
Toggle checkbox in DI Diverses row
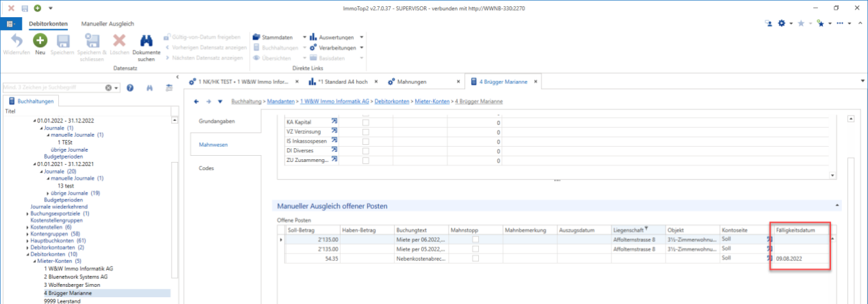(x=365, y=150)
